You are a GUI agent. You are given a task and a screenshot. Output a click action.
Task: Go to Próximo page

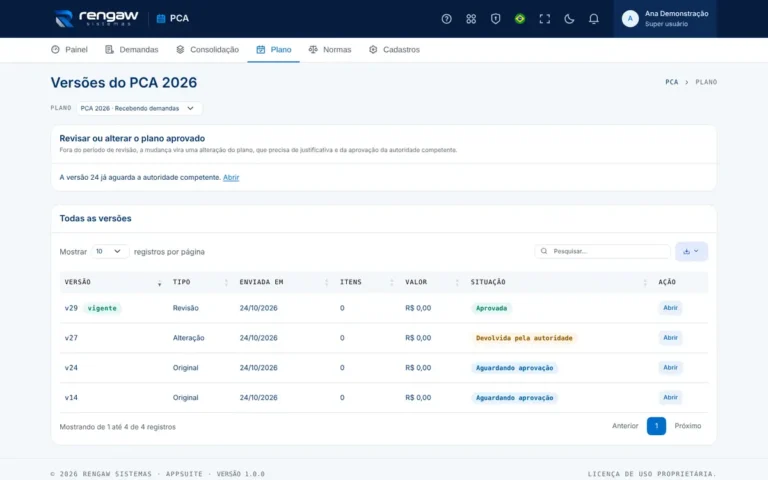(x=688, y=426)
